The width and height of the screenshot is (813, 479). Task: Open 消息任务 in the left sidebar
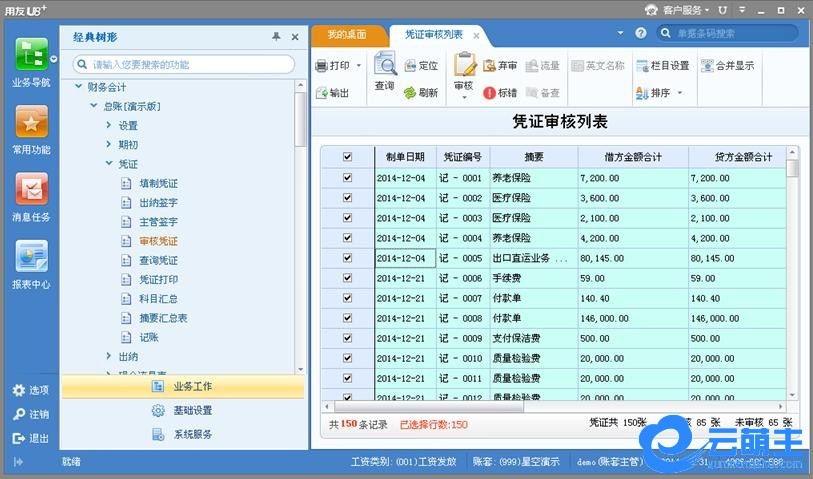coord(30,190)
